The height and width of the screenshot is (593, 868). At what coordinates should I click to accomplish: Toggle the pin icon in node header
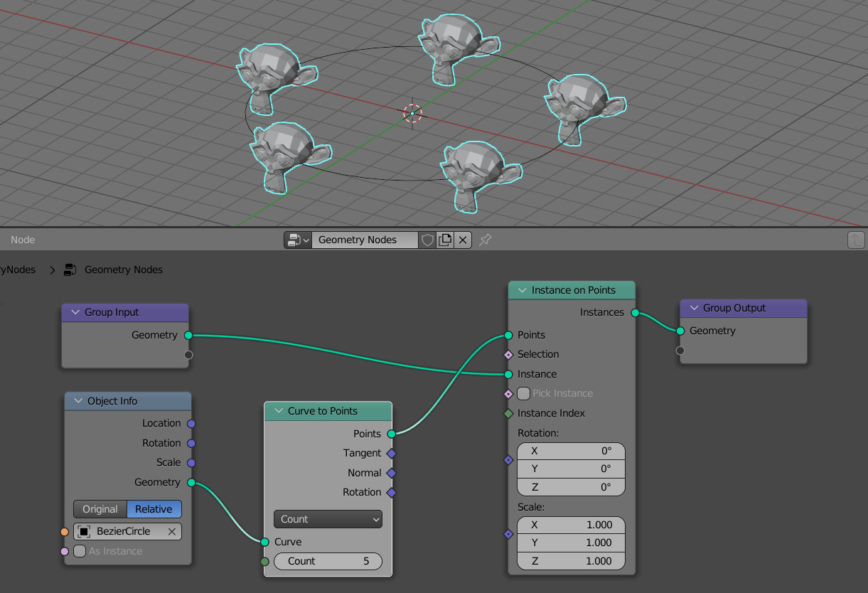485,240
